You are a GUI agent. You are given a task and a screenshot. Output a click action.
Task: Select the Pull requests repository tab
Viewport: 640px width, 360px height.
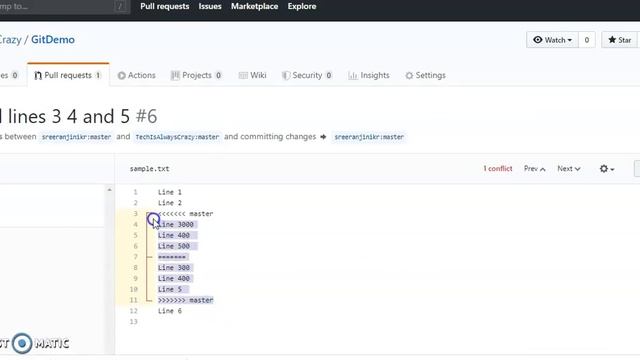(68, 75)
